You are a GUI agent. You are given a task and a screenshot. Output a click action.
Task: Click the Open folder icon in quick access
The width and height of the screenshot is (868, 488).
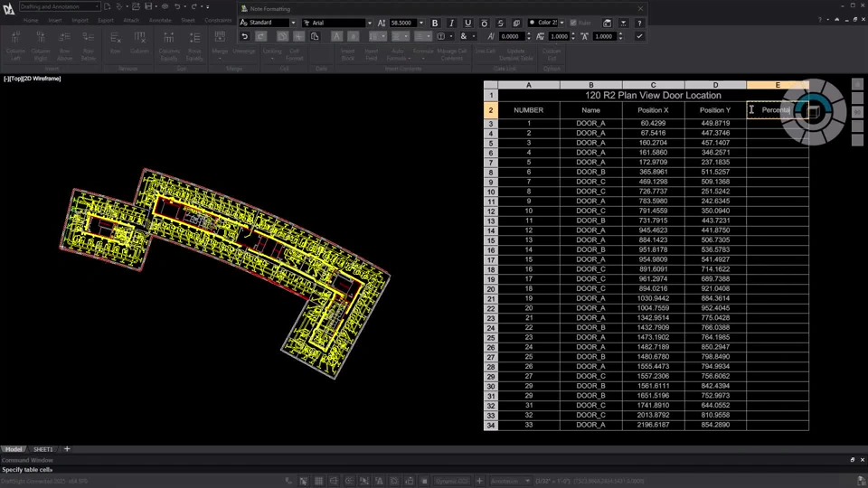click(x=136, y=6)
